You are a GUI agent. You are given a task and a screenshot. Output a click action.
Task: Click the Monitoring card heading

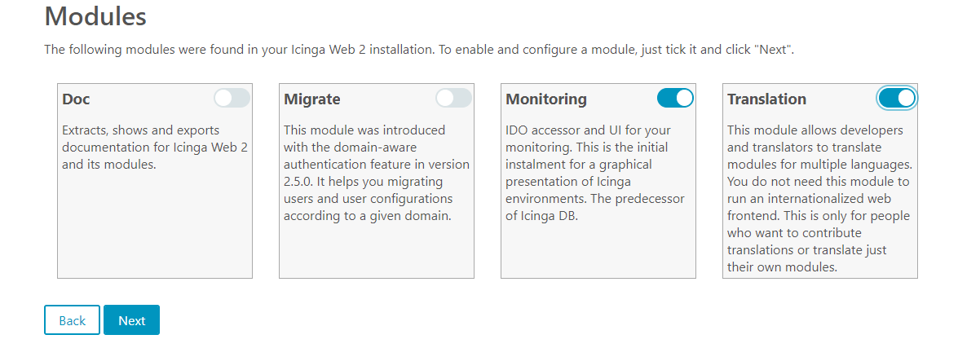pyautogui.click(x=546, y=99)
